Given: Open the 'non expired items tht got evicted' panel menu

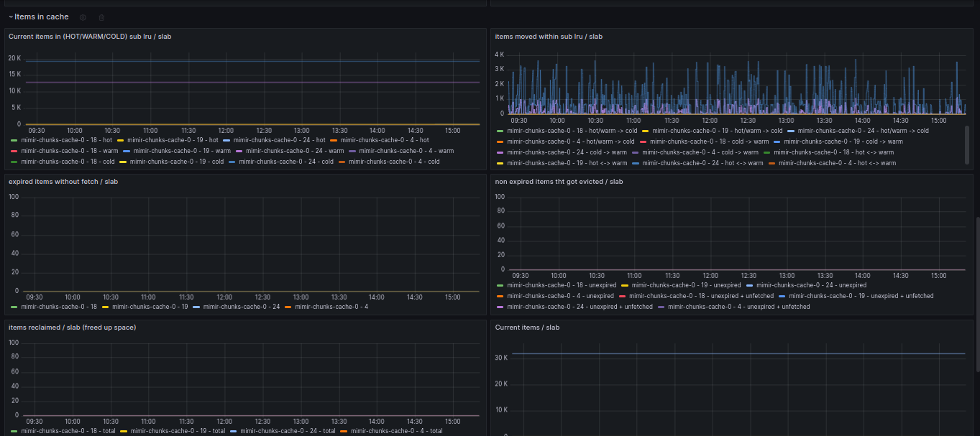Looking at the screenshot, I should (x=559, y=182).
